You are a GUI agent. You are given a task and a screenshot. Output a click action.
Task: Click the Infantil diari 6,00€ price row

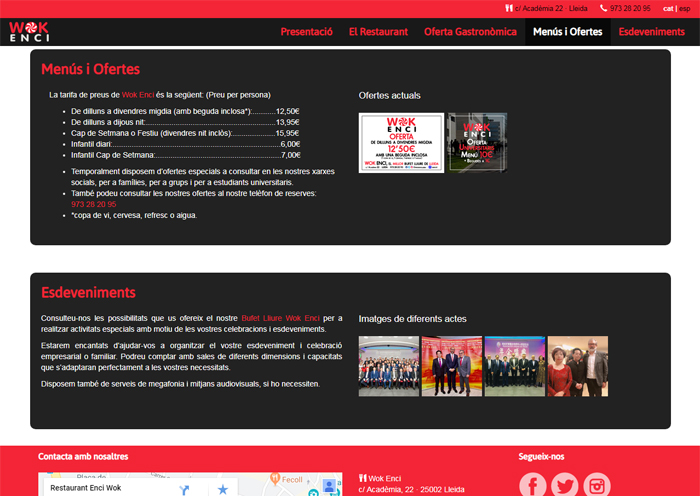point(185,144)
